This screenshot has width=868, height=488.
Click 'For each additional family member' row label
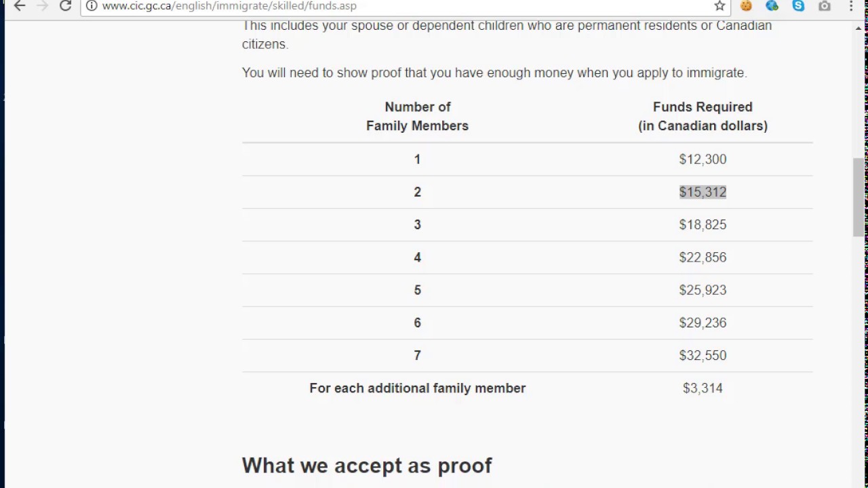[x=418, y=388]
